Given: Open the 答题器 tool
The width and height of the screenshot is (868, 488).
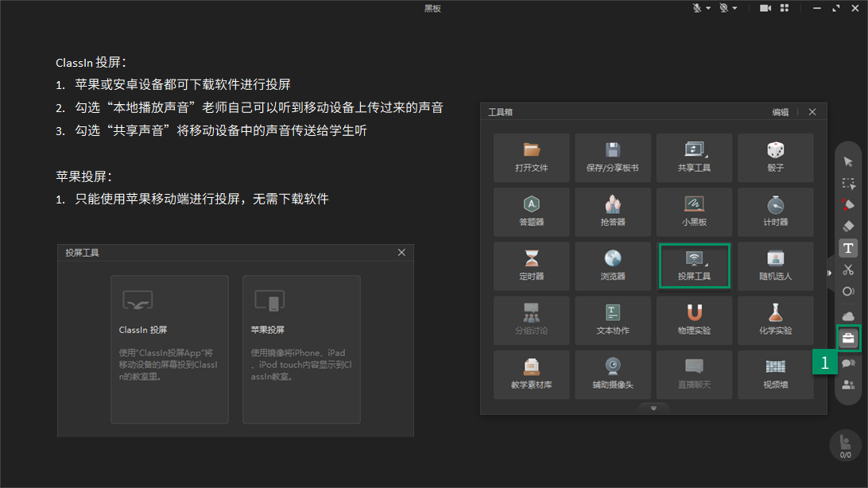Looking at the screenshot, I should 532,212.
